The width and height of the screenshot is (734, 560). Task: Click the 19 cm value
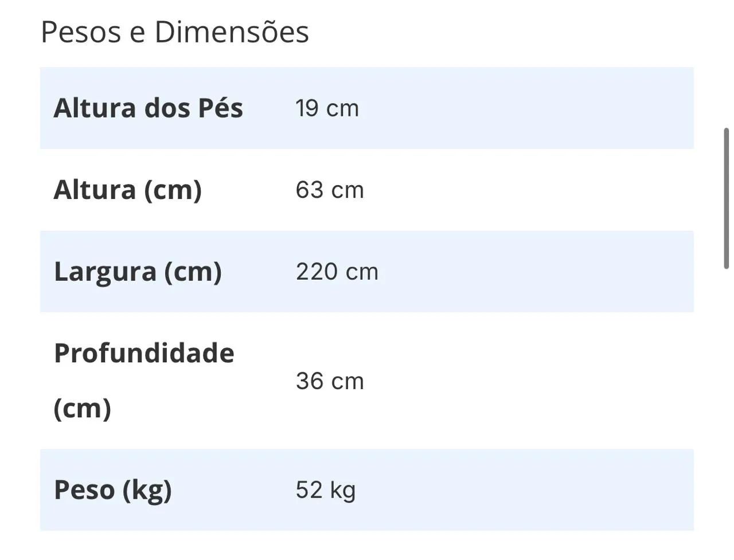pyautogui.click(x=327, y=108)
